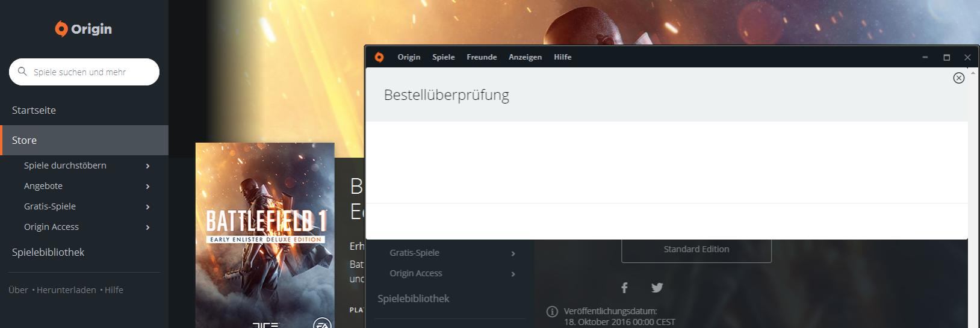Image resolution: width=980 pixels, height=328 pixels.
Task: Maximize the Origin window
Action: pos(946,57)
